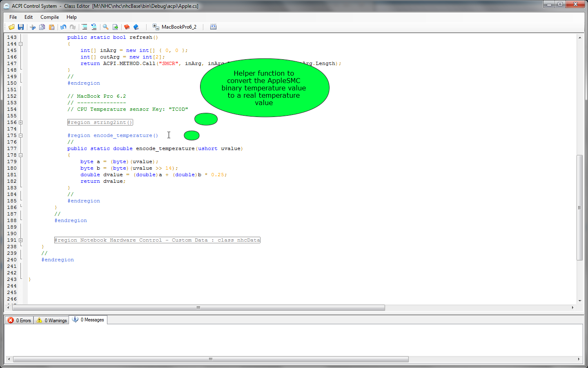
Task: Click the Cut scissors icon
Action: [x=33, y=27]
